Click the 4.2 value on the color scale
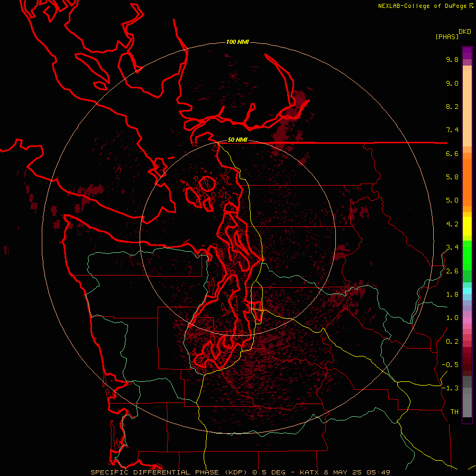The height and width of the screenshot is (476, 476). [x=452, y=224]
